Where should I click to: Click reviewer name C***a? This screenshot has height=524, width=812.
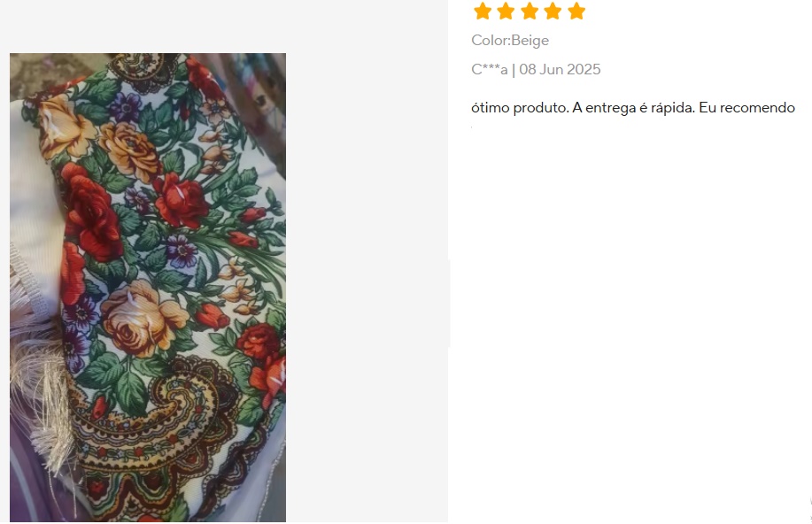[x=490, y=69]
